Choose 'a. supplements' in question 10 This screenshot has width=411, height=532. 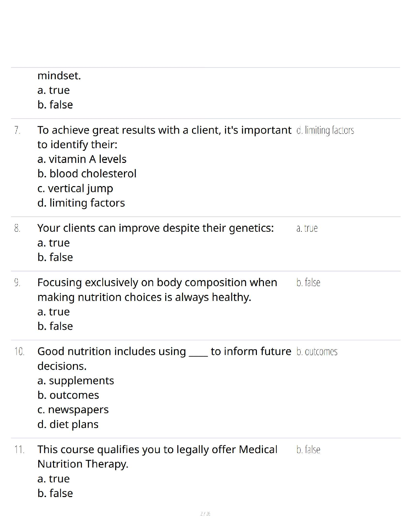76,381
